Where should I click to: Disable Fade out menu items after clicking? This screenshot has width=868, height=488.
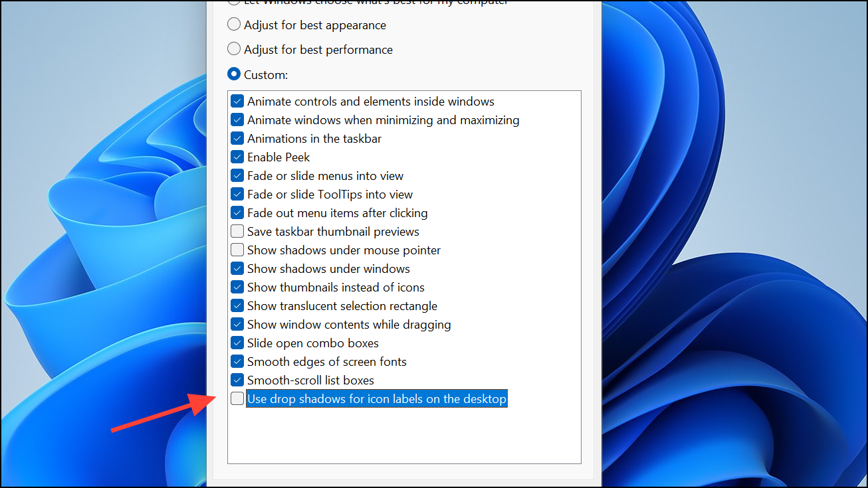coord(237,212)
